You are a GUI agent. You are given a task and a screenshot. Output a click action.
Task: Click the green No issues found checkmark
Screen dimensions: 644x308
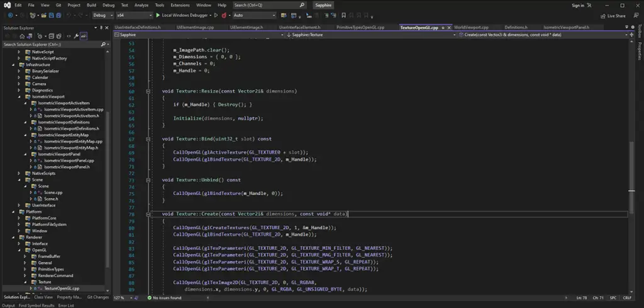pos(150,298)
